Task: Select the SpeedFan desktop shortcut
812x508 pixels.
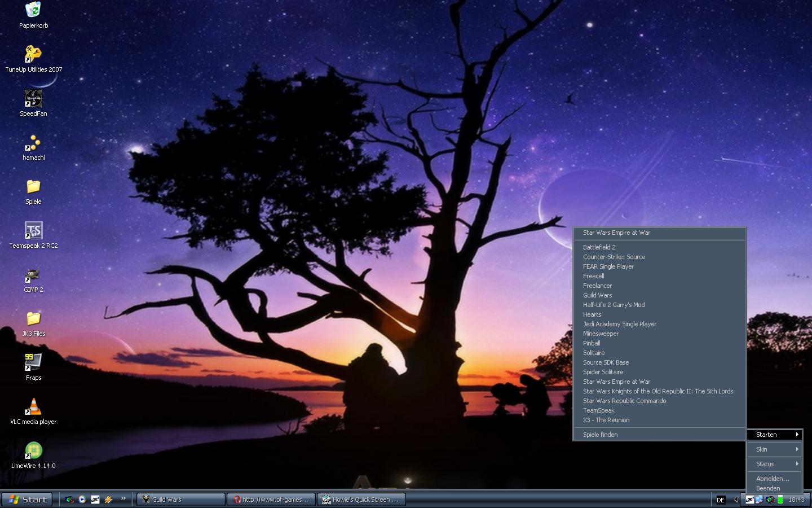Action: [x=33, y=98]
